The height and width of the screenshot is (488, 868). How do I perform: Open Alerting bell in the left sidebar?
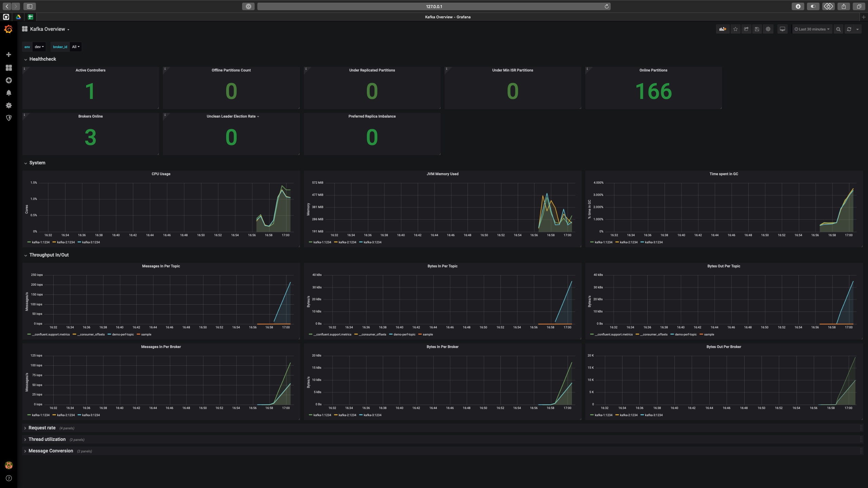pyautogui.click(x=9, y=93)
